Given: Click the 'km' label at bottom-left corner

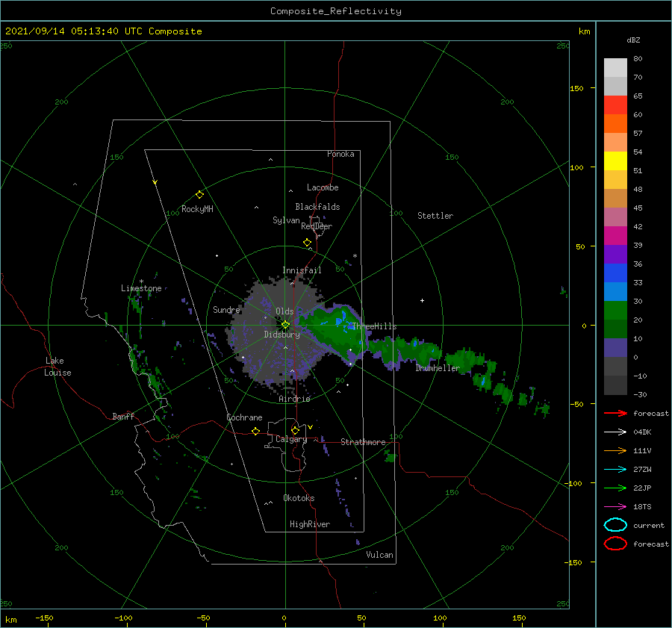Looking at the screenshot, I should tap(10, 620).
